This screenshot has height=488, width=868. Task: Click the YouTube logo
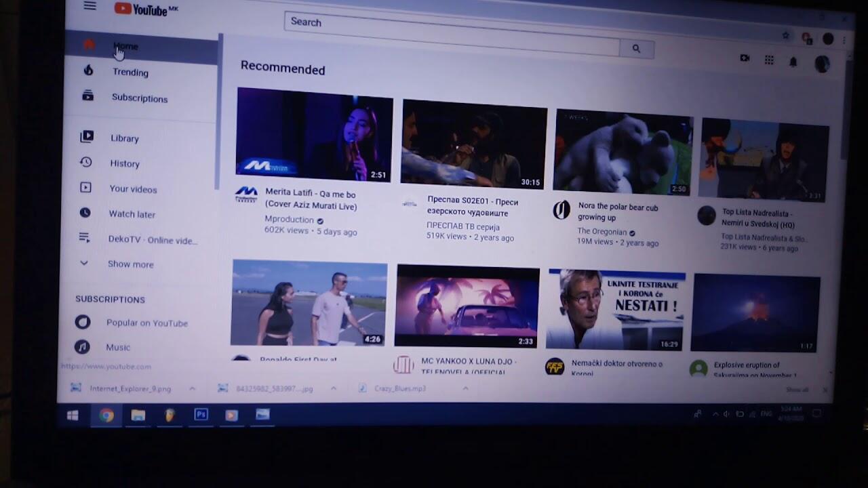click(x=145, y=9)
